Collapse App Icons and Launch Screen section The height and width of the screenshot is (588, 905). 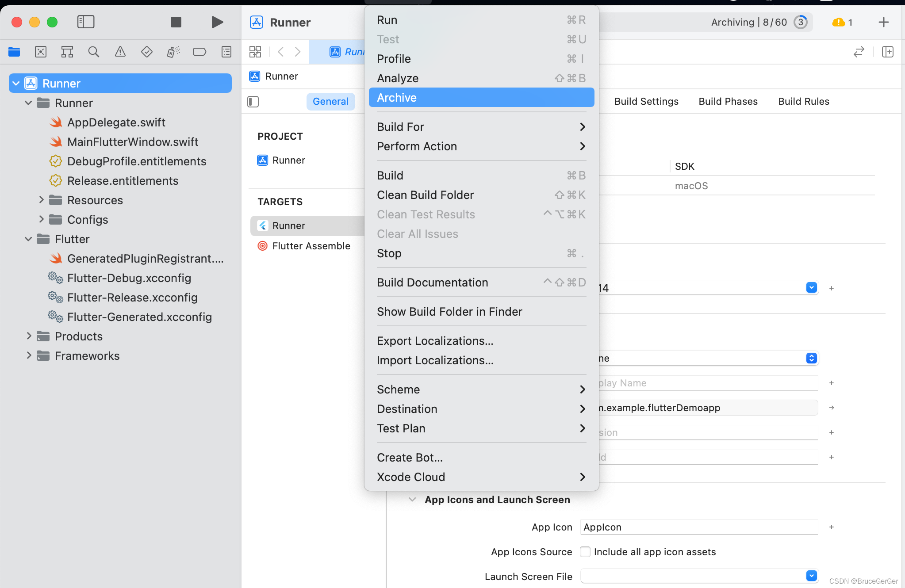(x=412, y=500)
